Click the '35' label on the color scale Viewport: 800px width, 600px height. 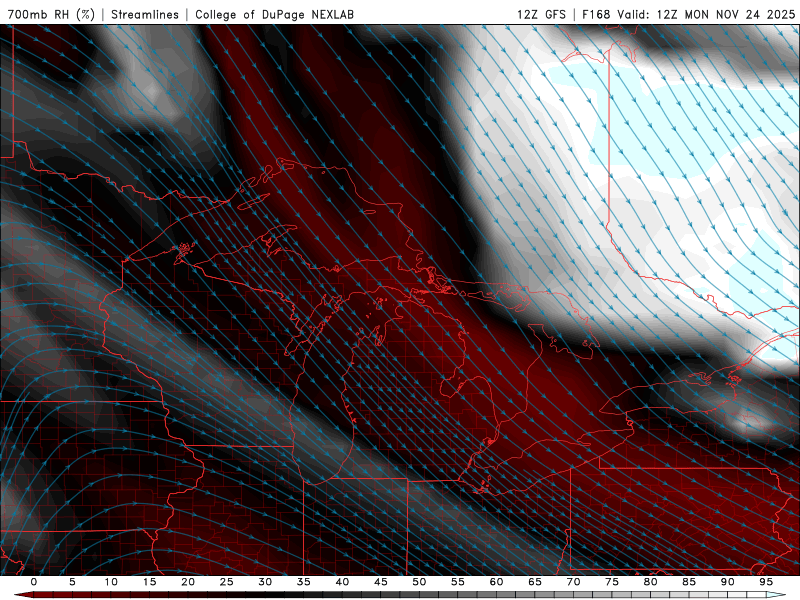point(304,582)
